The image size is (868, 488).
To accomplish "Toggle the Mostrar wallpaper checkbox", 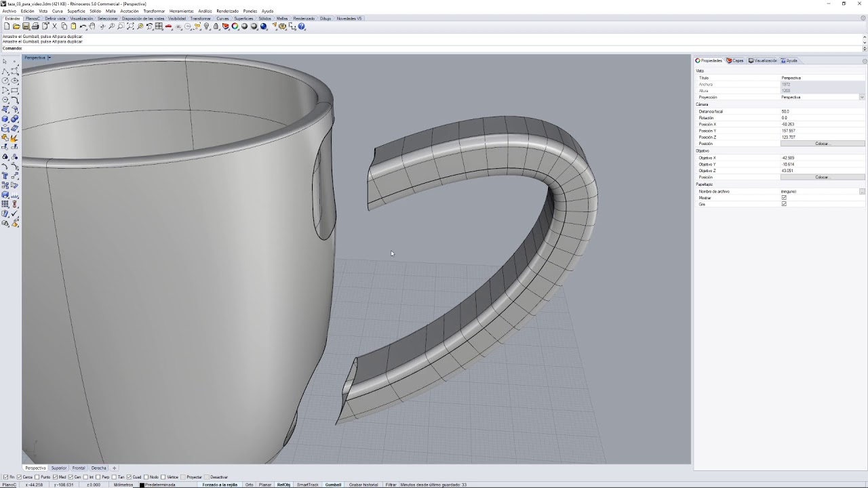I will 784,198.
